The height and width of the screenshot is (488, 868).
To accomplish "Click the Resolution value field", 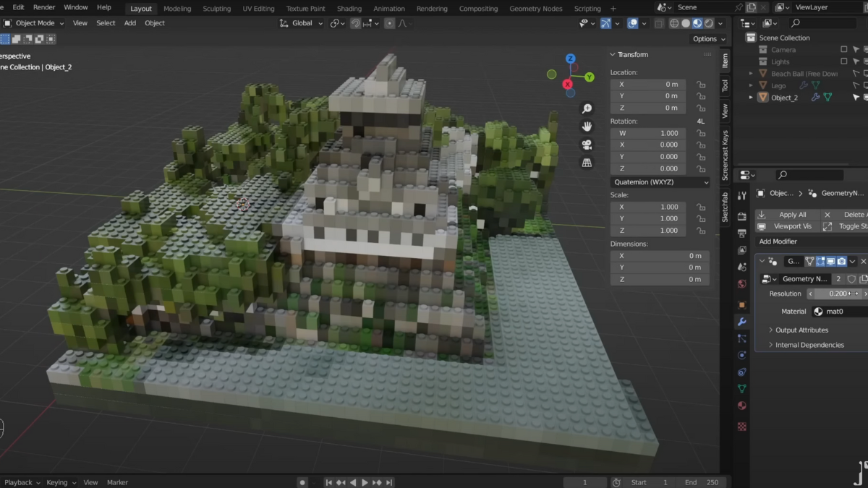I will pyautogui.click(x=838, y=294).
